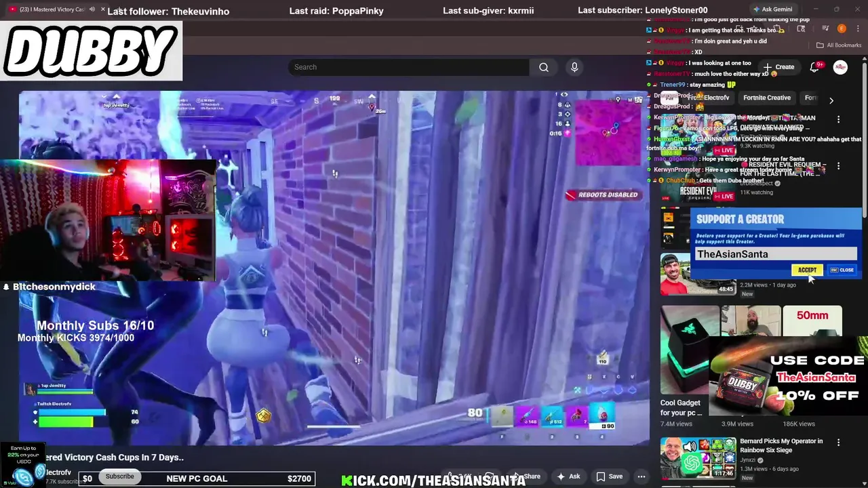Open the Rainbow Six Siege video thumbnail

pyautogui.click(x=698, y=458)
